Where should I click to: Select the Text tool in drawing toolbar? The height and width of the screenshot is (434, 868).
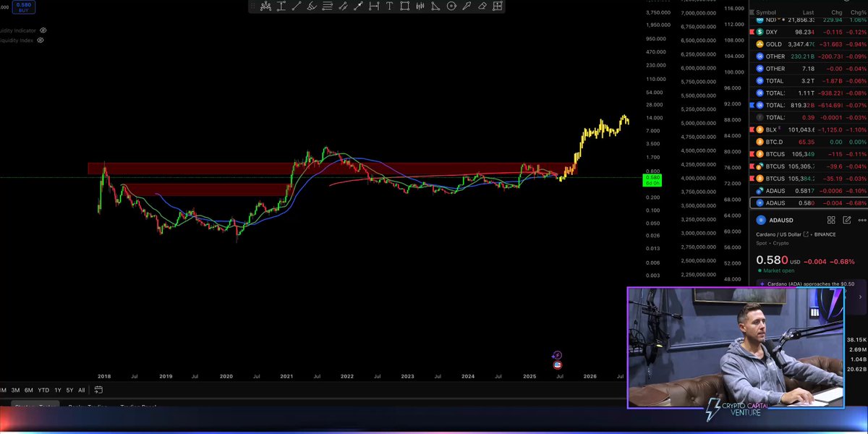point(389,6)
